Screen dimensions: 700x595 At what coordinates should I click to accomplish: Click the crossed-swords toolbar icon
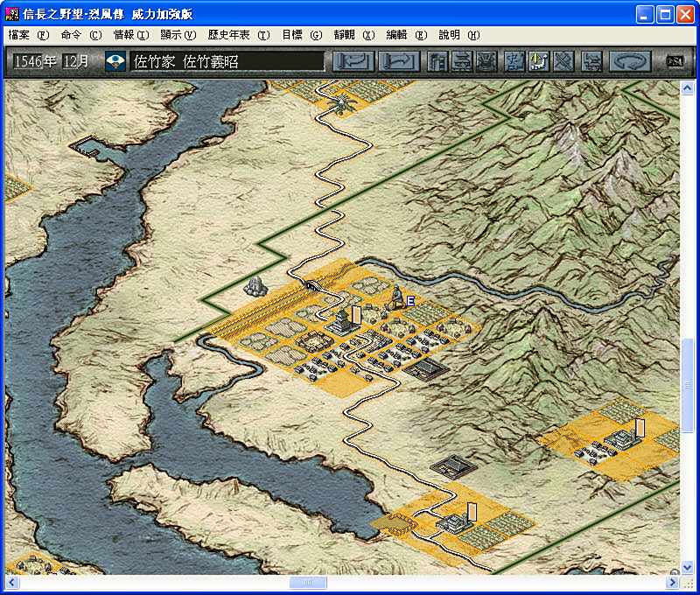[564, 61]
